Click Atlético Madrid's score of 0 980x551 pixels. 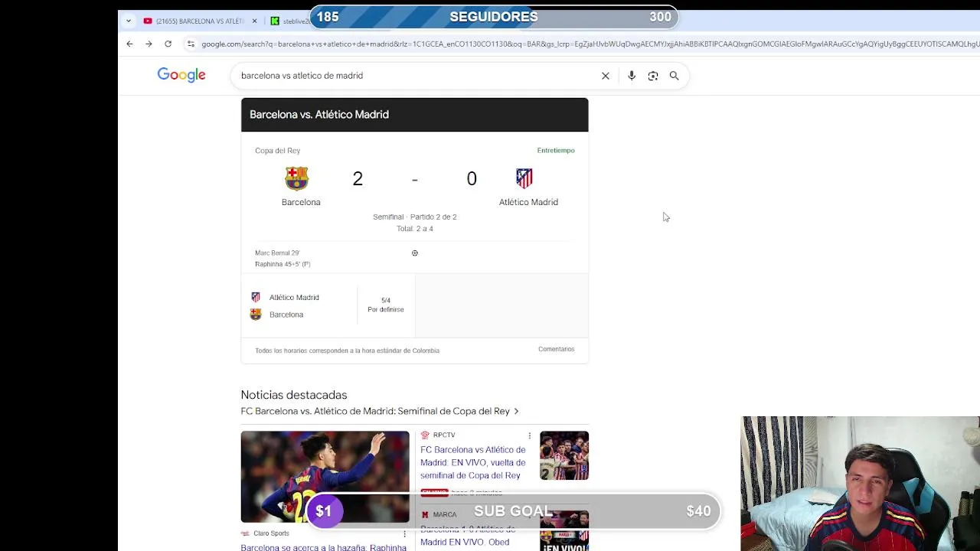pos(472,178)
